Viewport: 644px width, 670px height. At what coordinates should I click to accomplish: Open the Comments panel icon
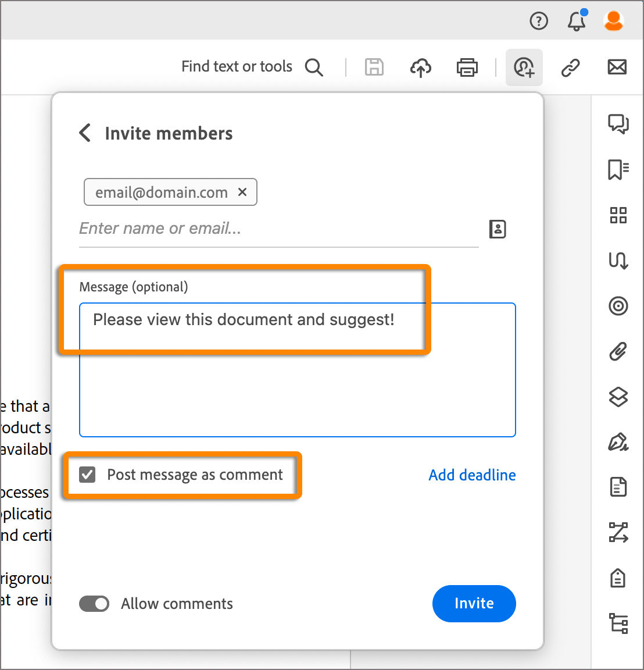[618, 124]
